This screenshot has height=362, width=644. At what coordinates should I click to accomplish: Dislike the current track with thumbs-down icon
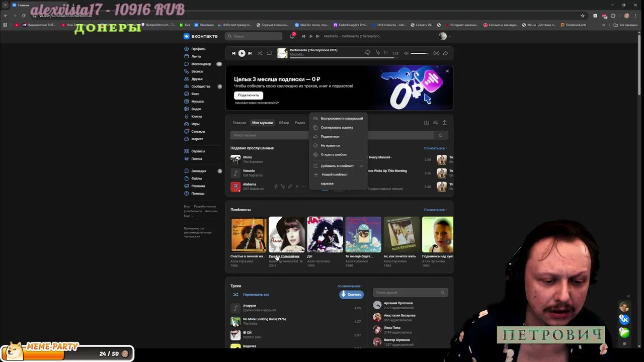tap(367, 53)
